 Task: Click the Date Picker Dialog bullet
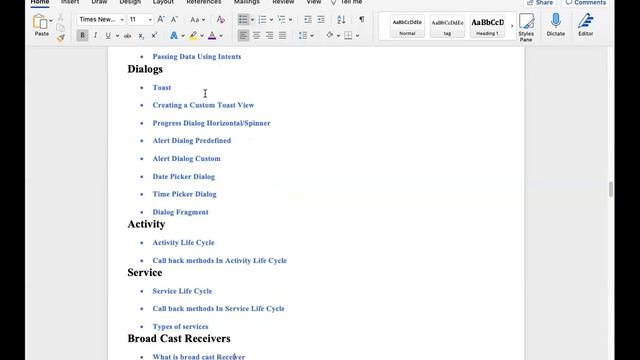[184, 176]
